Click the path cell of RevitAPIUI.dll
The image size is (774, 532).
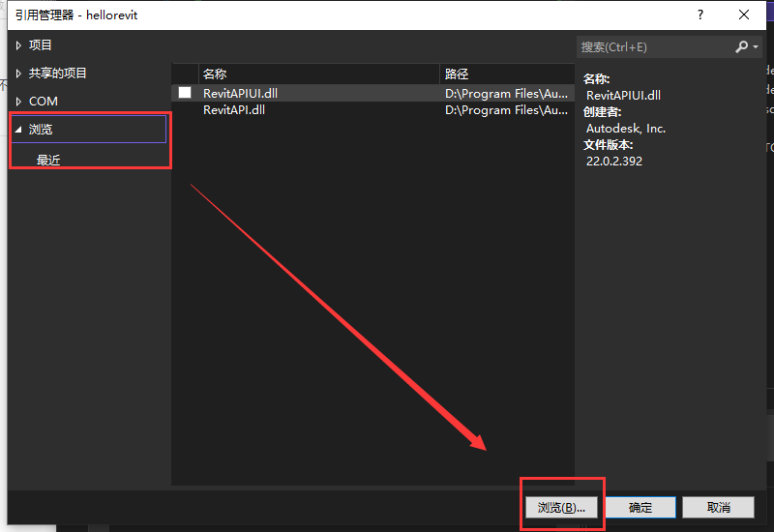(506, 94)
